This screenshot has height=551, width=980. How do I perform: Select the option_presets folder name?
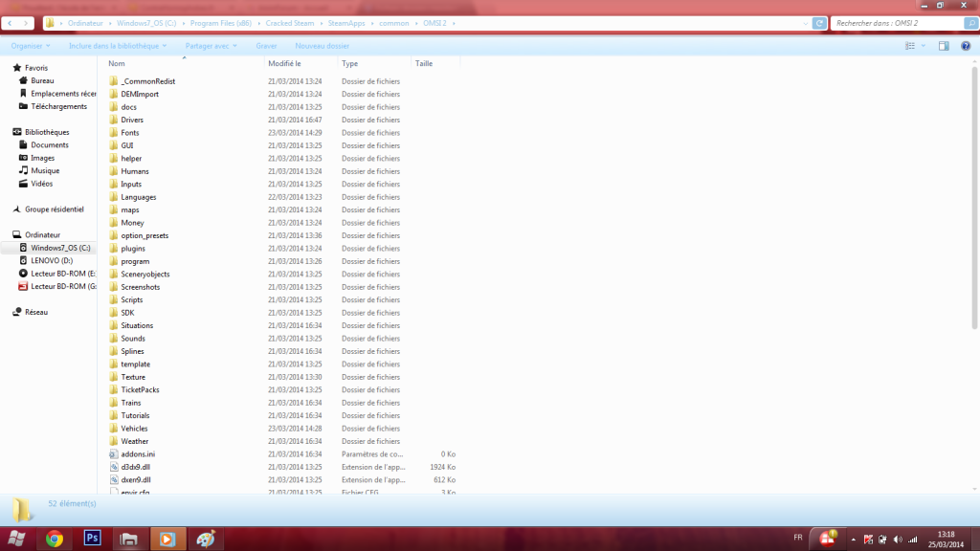coord(145,235)
